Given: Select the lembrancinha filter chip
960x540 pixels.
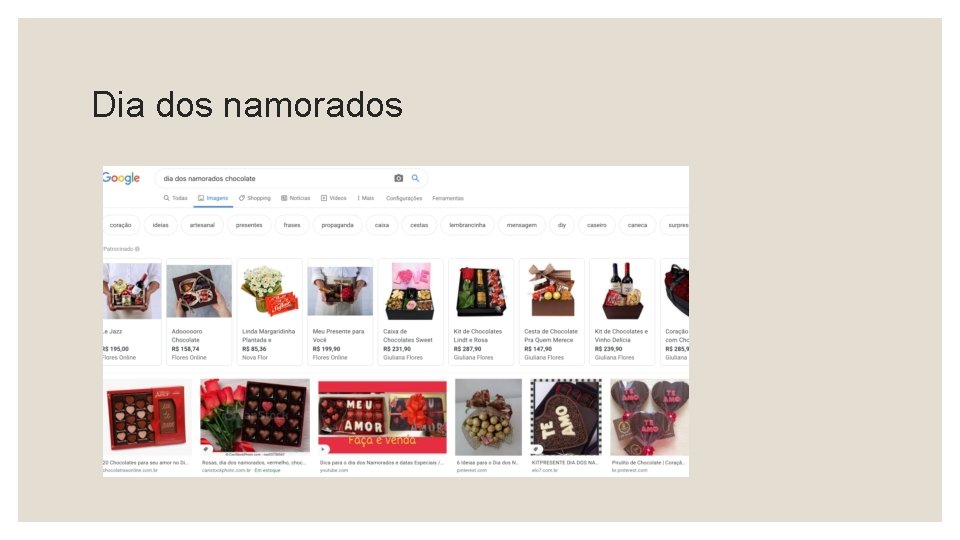Looking at the screenshot, I should [467, 225].
